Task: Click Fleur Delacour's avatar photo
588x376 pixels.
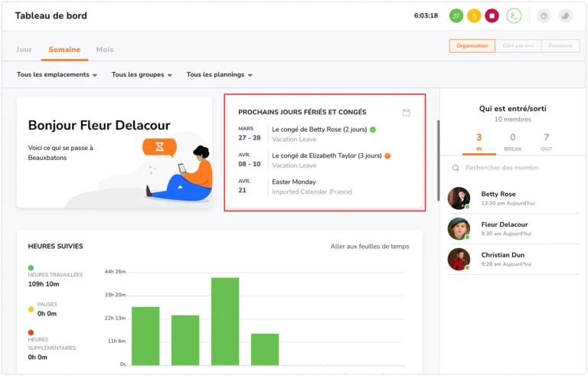Action: click(459, 228)
